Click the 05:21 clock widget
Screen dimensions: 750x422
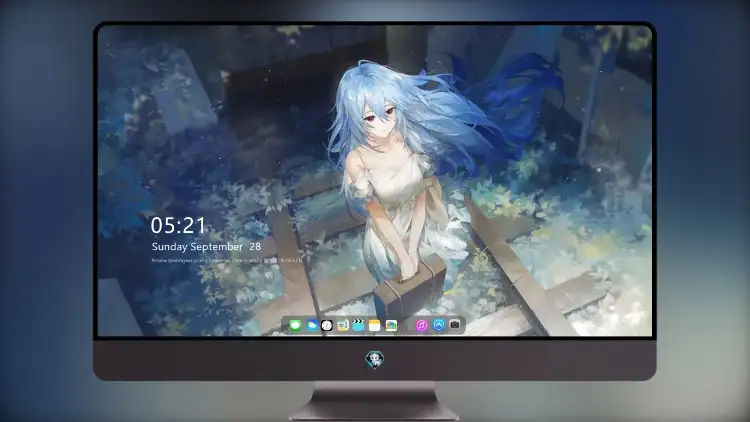coord(178,225)
